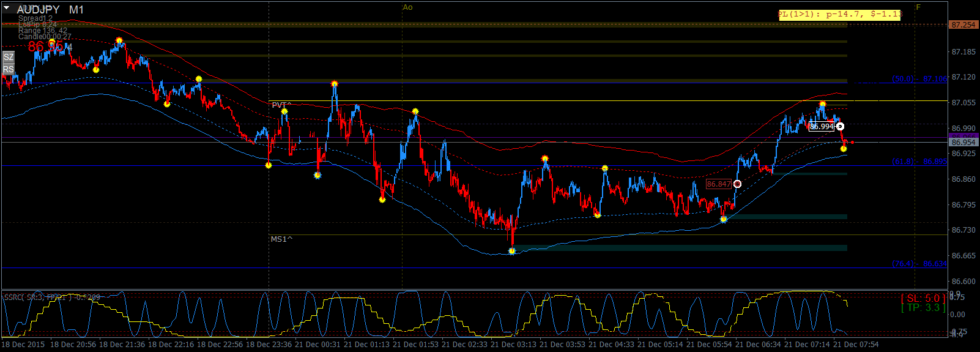Click the 0.00 indicator scale value
The image size is (980, 352).
[x=958, y=315]
